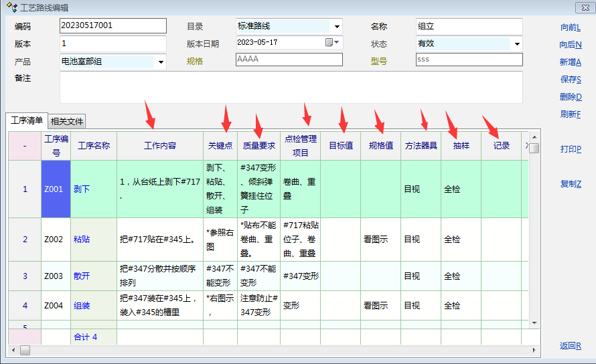The height and width of the screenshot is (364, 596).
Task: Click 复制Z to copy route
Action: pos(570,184)
